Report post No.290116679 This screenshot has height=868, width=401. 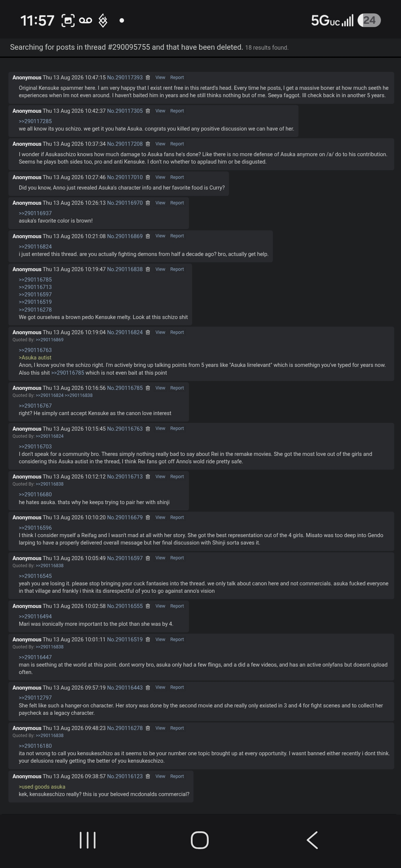click(177, 517)
